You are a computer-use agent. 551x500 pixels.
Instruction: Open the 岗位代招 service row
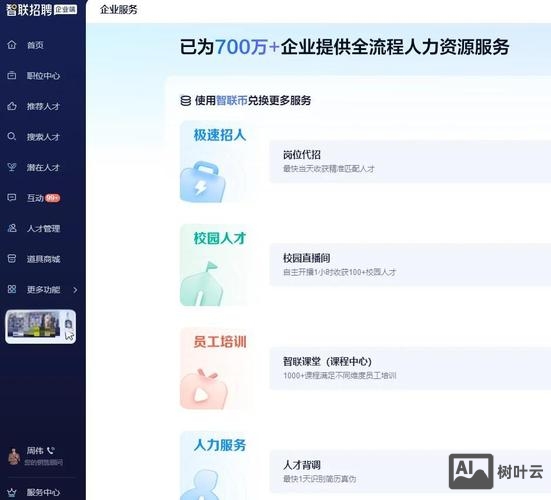pos(410,161)
